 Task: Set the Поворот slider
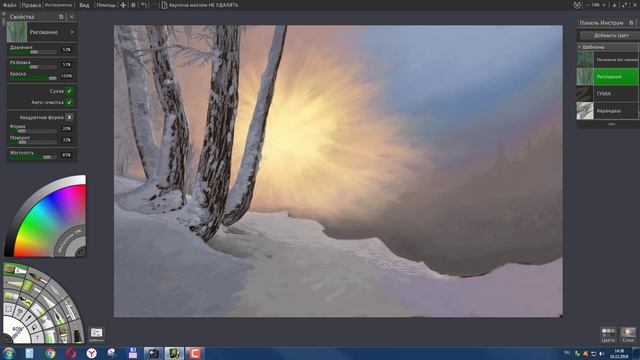tap(33, 142)
